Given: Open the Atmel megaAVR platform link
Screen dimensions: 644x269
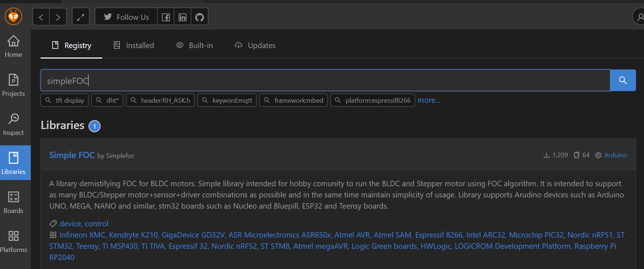Looking at the screenshot, I should (321, 246).
